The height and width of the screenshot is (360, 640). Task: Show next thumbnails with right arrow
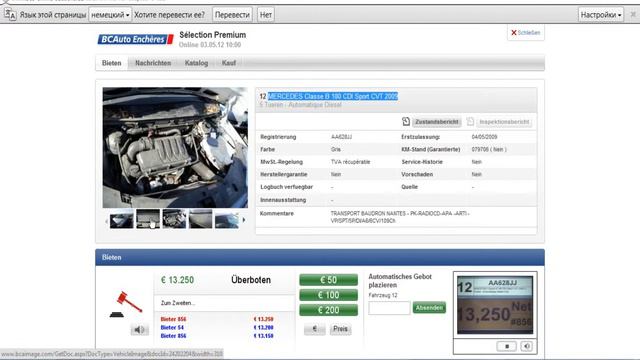(x=244, y=220)
